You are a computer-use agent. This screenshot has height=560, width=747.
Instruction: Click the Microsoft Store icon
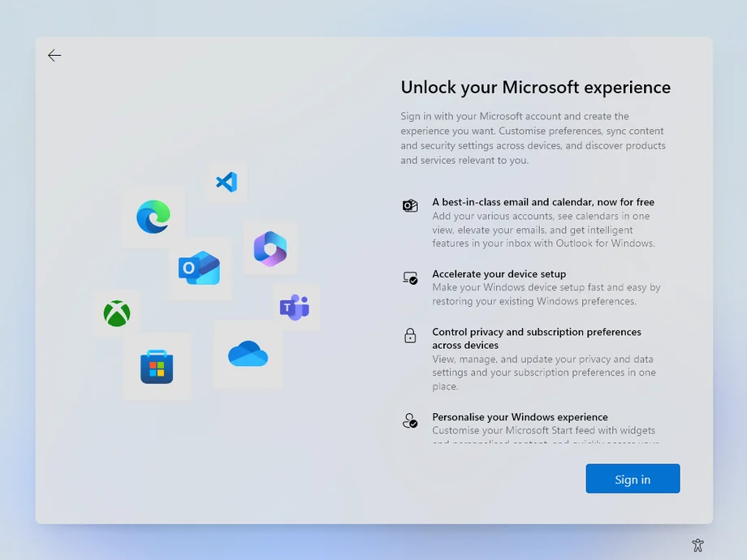(157, 367)
